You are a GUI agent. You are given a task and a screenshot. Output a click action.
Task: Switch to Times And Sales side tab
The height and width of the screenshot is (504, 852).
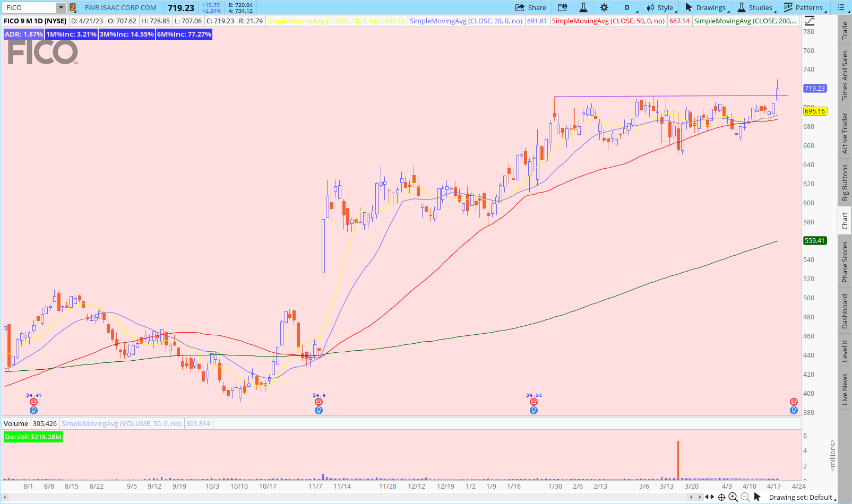tap(845, 76)
